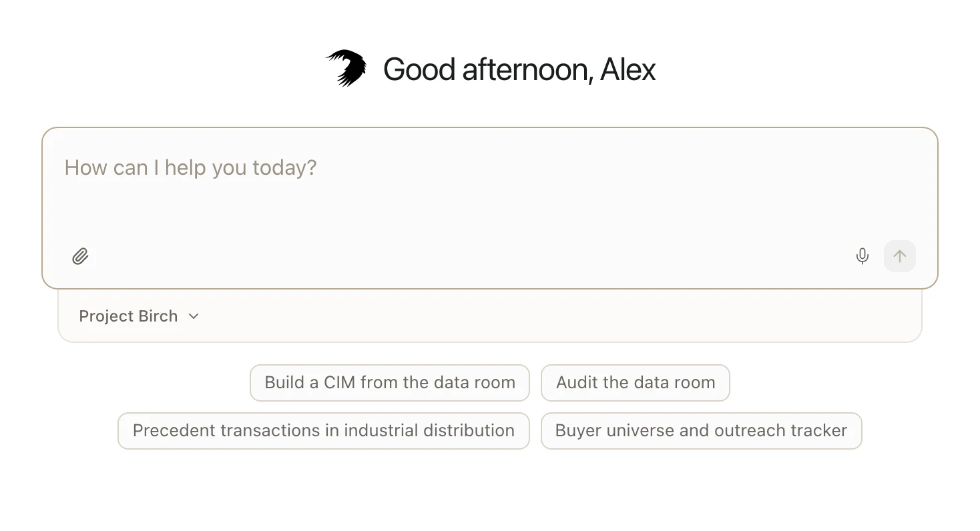The image size is (980, 531).
Task: Open the downward caret for project switching
Action: 194,316
